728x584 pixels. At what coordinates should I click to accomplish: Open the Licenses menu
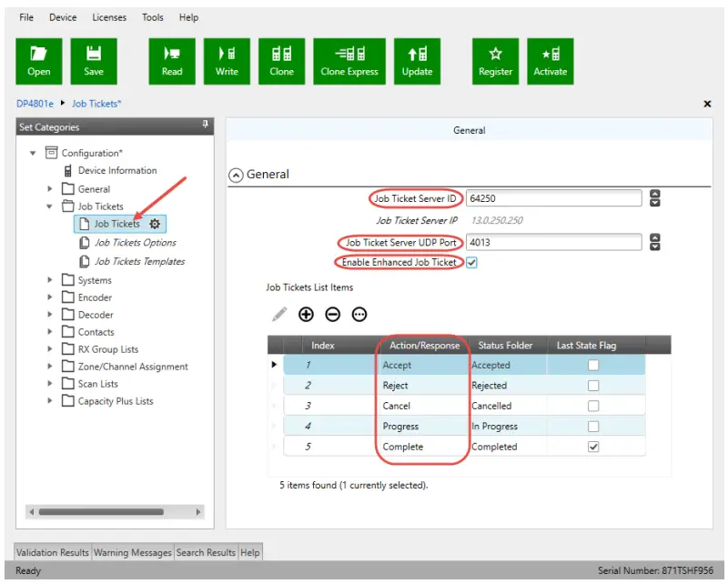pos(109,17)
